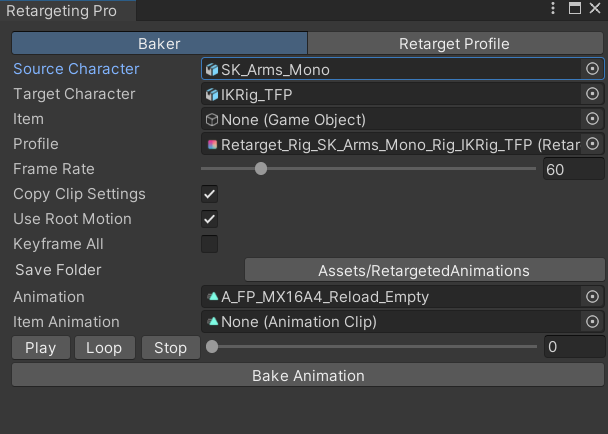Open the window's three-dot options menu
608x434 pixels.
pos(554,9)
